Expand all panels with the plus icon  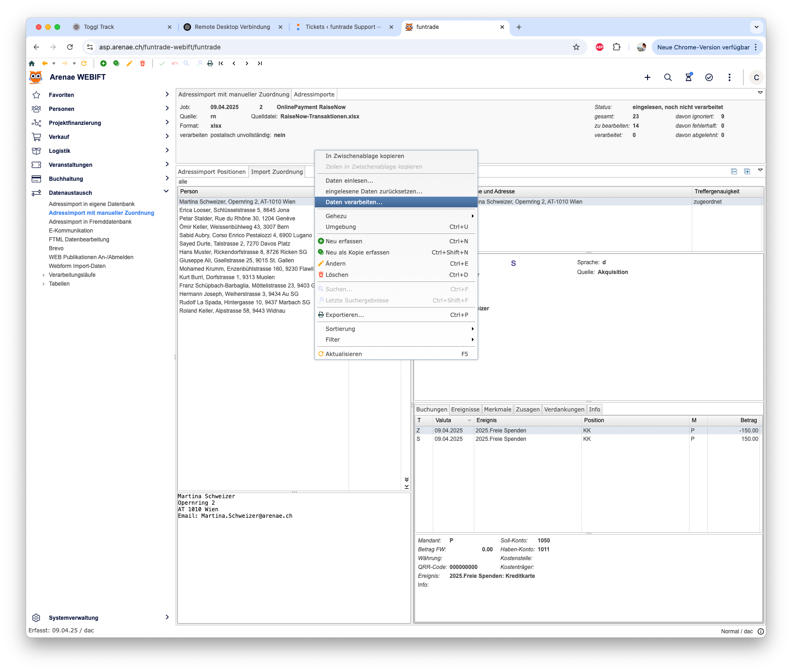coord(747,171)
